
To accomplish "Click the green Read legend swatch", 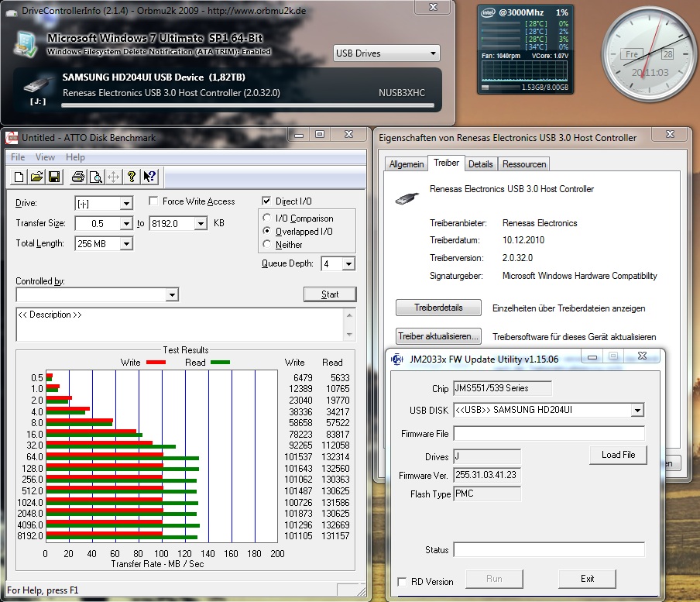I will tap(220, 362).
